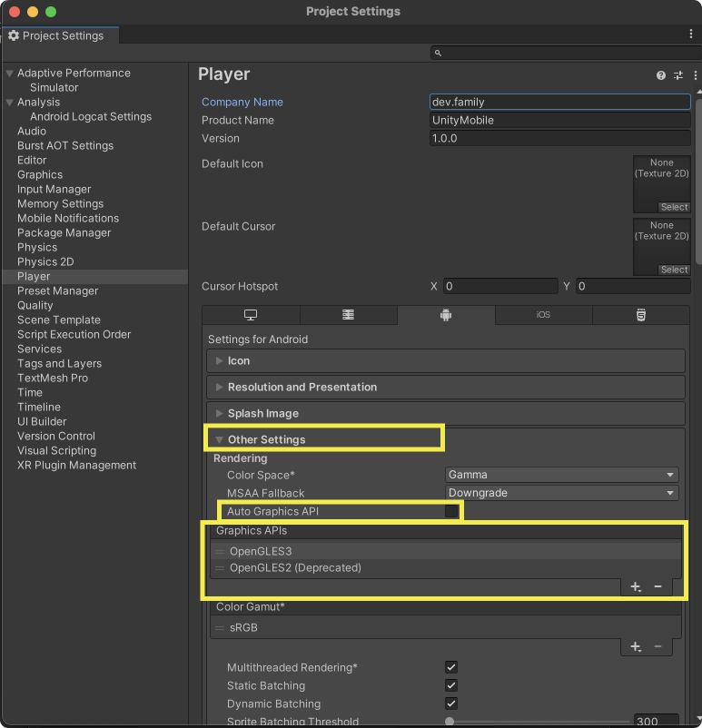Open the Project Settings window kebab menu

691,34
